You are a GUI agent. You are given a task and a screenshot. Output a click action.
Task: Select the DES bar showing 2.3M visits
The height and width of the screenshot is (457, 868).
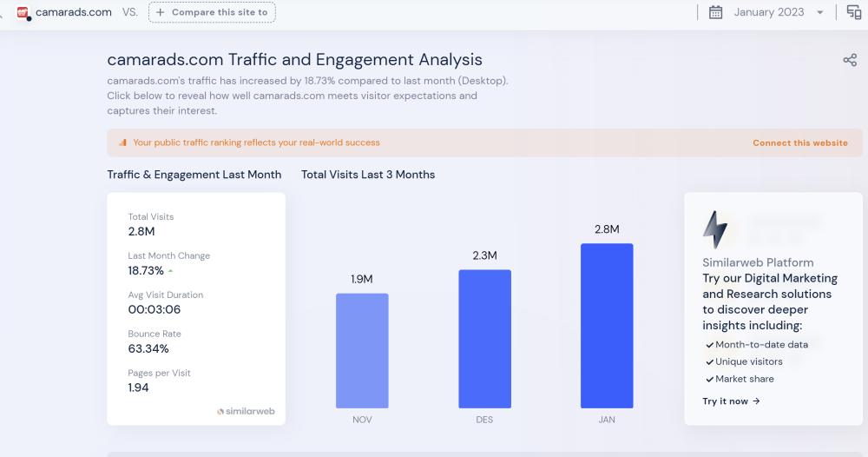tap(484, 339)
